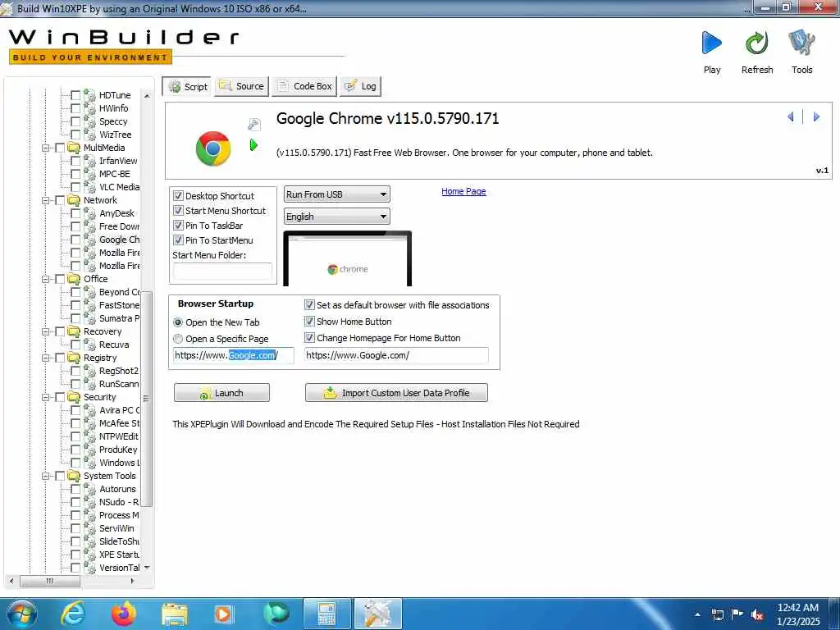The height and width of the screenshot is (630, 840).
Task: Click the taskbar clock
Action: 798,614
